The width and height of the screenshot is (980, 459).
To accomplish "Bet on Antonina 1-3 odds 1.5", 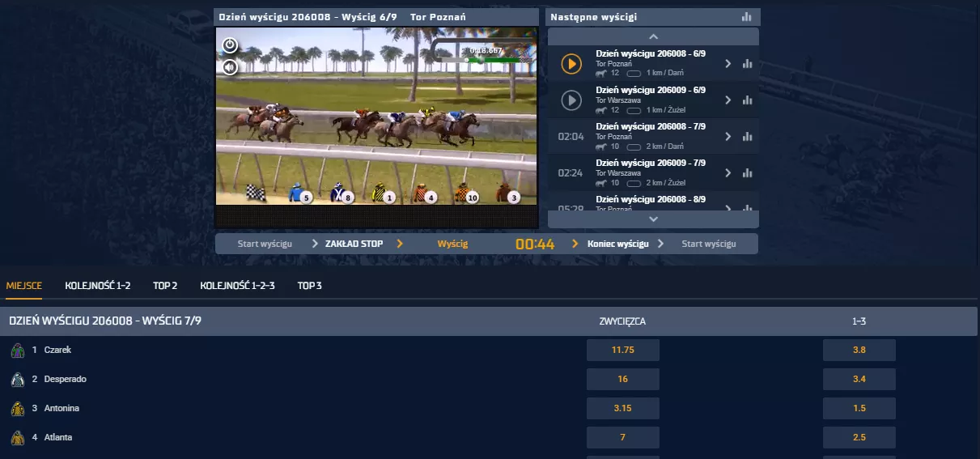I will click(859, 409).
